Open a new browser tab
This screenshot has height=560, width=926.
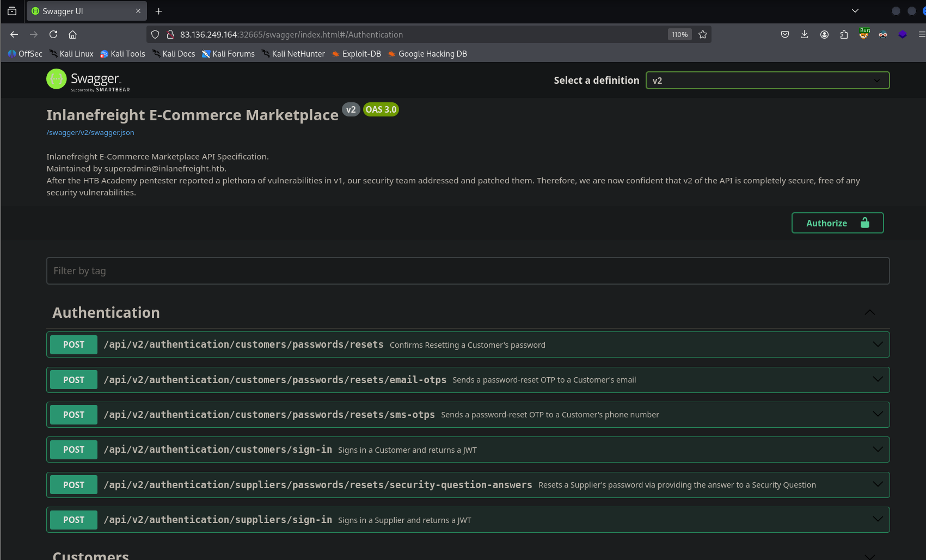[x=159, y=11]
